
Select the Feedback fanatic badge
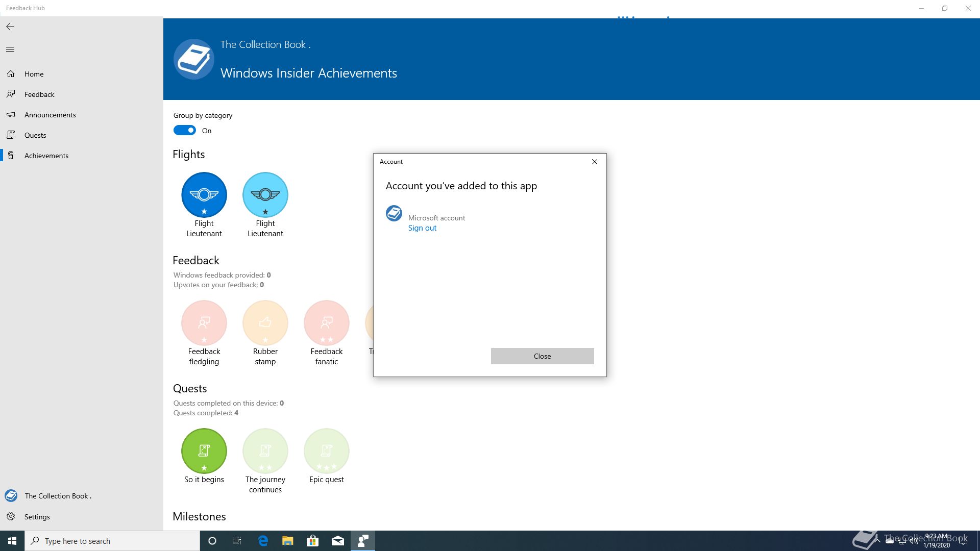click(x=327, y=323)
